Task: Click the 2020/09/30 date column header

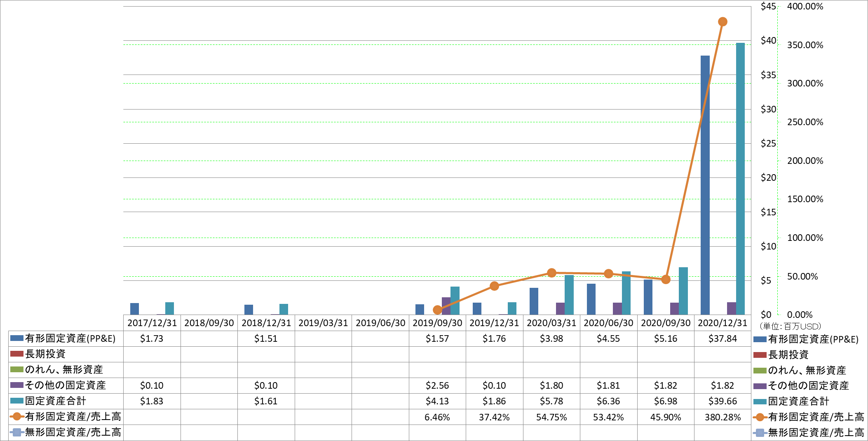Action: tap(666, 323)
